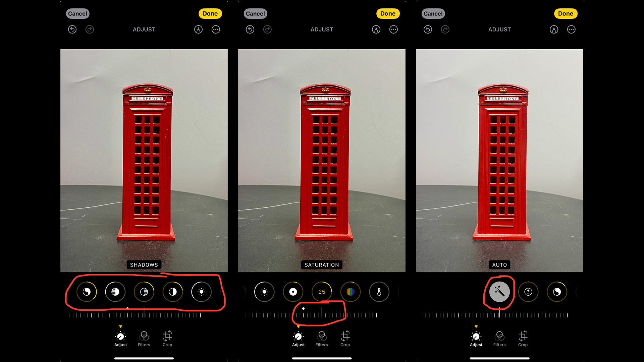The width and height of the screenshot is (644, 362).
Task: Select the White Balance adjustment tool
Action: [x=379, y=292]
